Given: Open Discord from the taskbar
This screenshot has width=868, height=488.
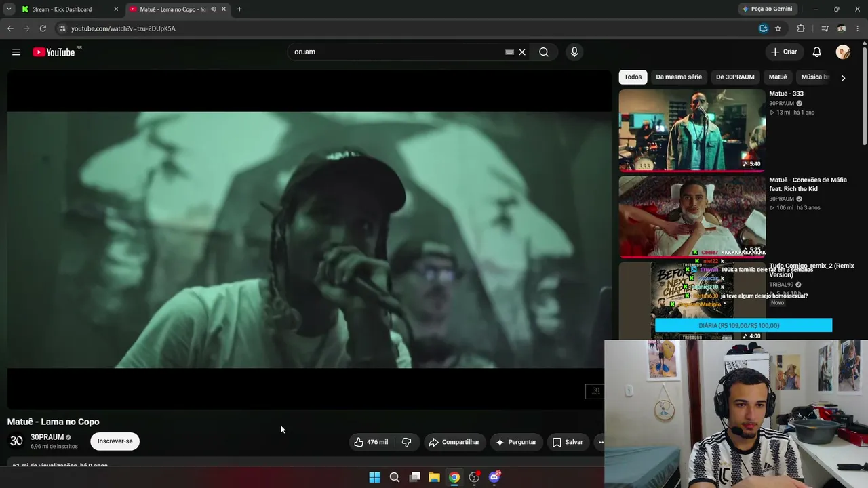Looking at the screenshot, I should click(495, 477).
